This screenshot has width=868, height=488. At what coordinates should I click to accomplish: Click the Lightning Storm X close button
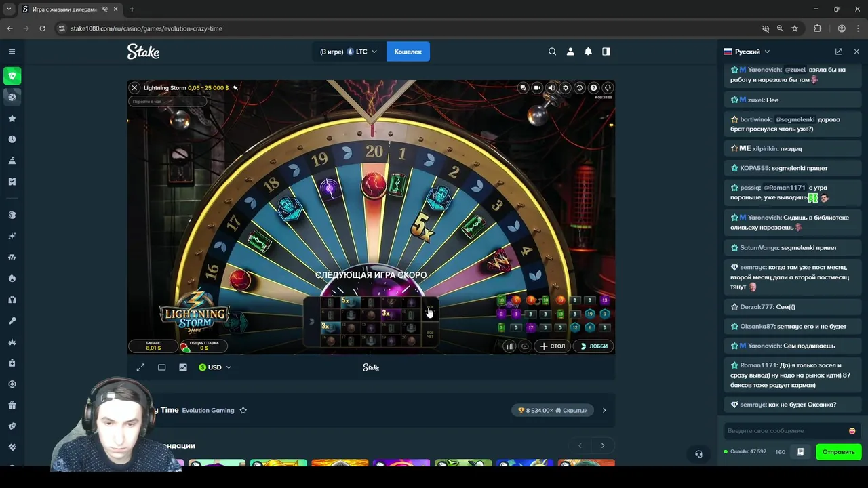[x=134, y=87]
